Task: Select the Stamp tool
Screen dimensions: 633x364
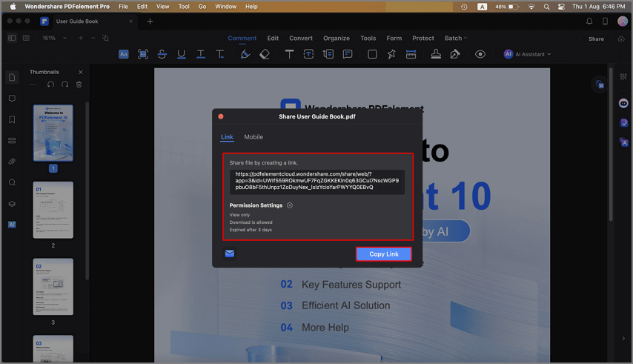Action: pyautogui.click(x=436, y=54)
